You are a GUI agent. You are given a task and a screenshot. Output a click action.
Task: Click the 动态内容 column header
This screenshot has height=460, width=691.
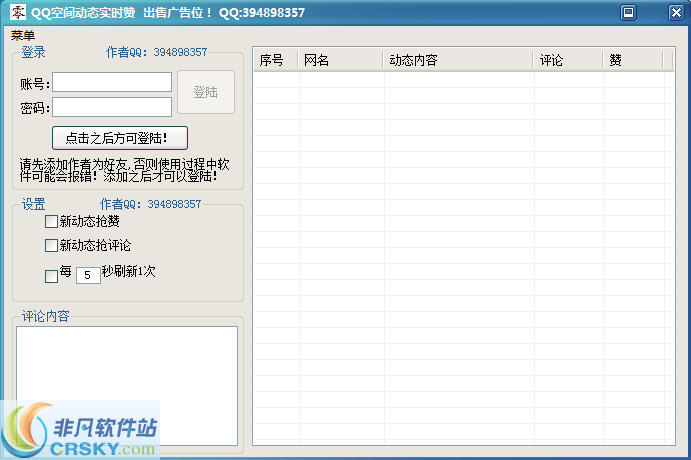459,60
